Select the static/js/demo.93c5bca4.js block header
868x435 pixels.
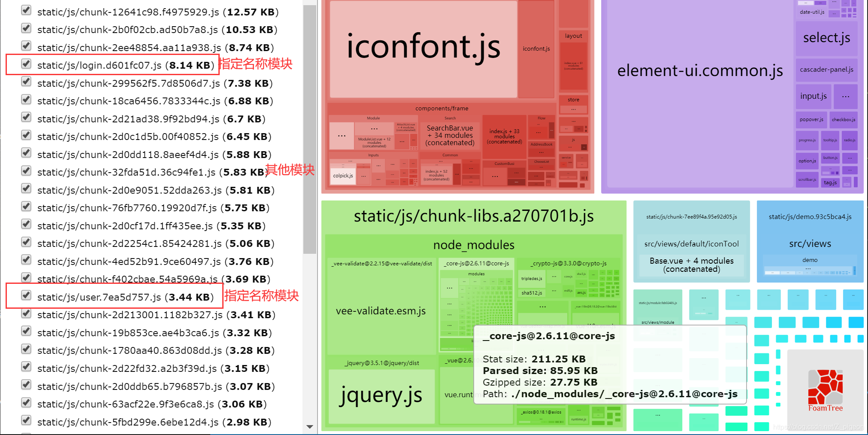[810, 217]
